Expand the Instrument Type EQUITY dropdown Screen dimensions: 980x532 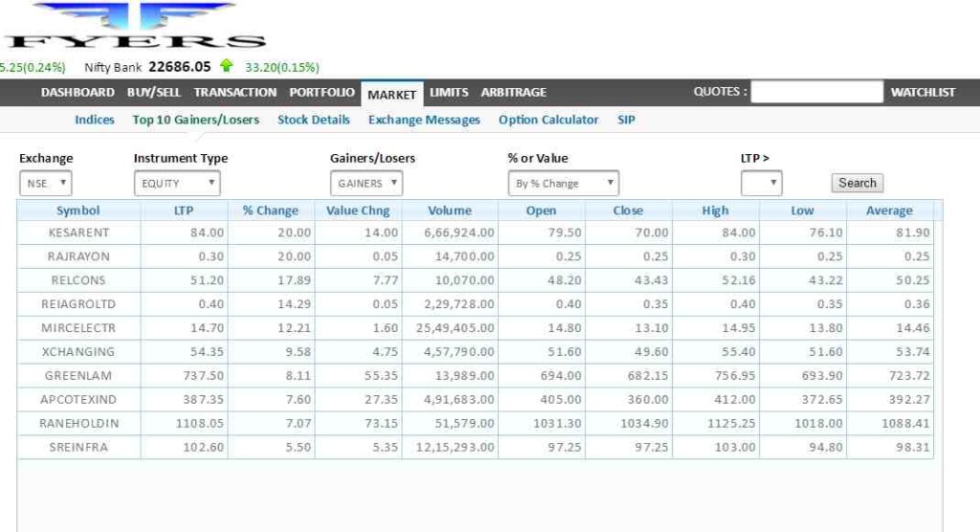176,184
